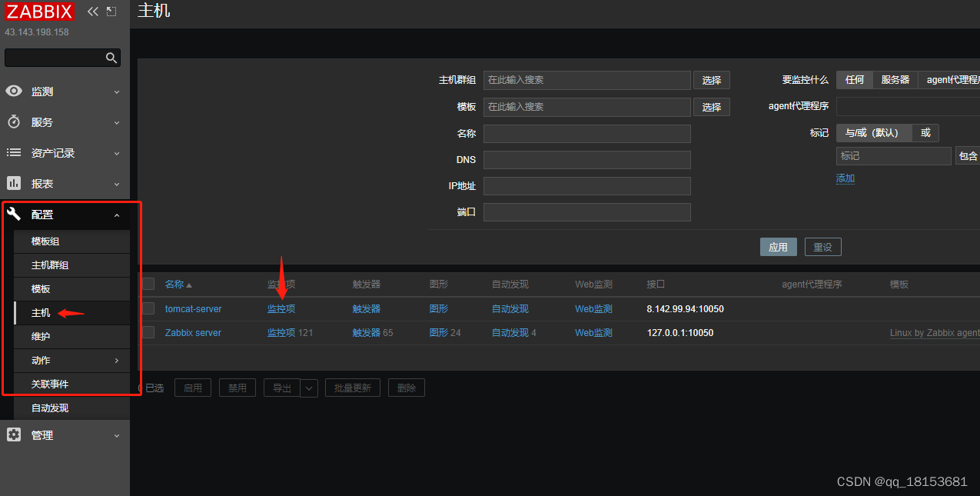Toggle the select-all hosts checkbox
The width and height of the screenshot is (980, 496).
(148, 284)
